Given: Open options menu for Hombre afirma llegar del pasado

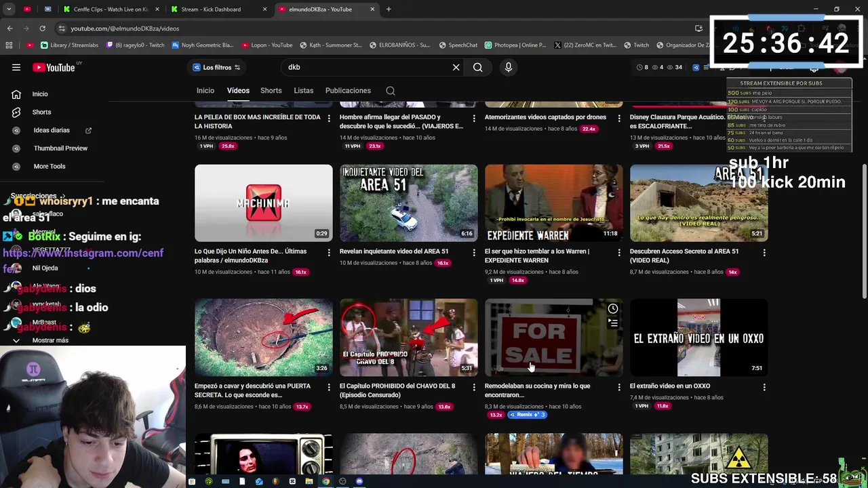Looking at the screenshot, I should (x=474, y=118).
